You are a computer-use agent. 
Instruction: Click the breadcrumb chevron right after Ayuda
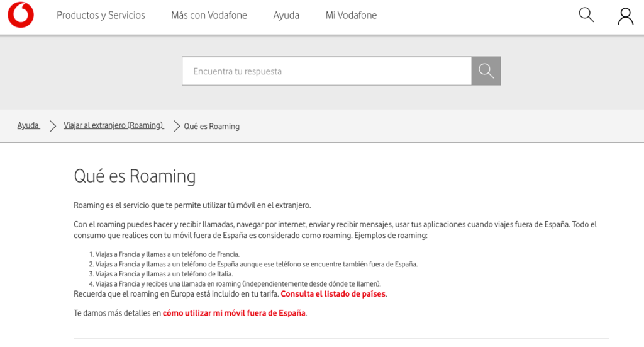[53, 126]
